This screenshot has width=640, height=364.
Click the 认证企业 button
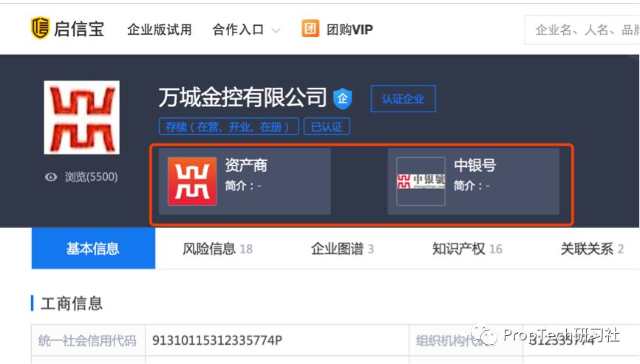click(403, 99)
